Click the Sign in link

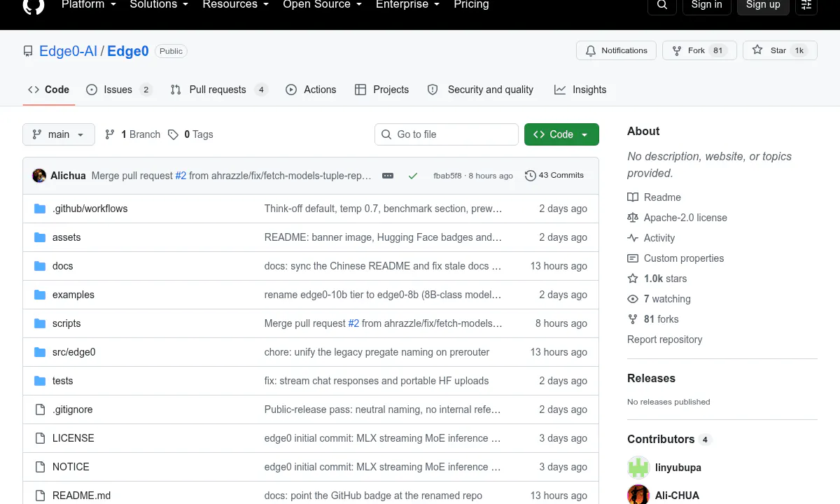tap(706, 5)
